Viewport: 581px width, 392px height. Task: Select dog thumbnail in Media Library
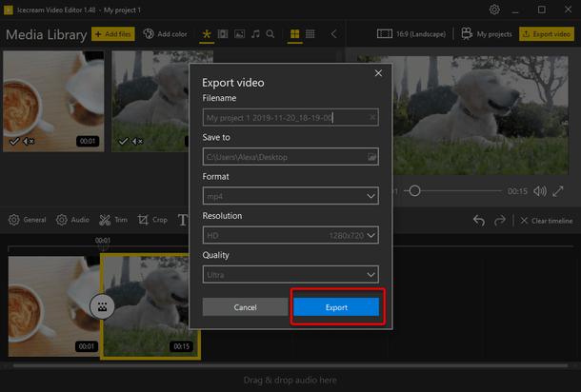coord(150,101)
